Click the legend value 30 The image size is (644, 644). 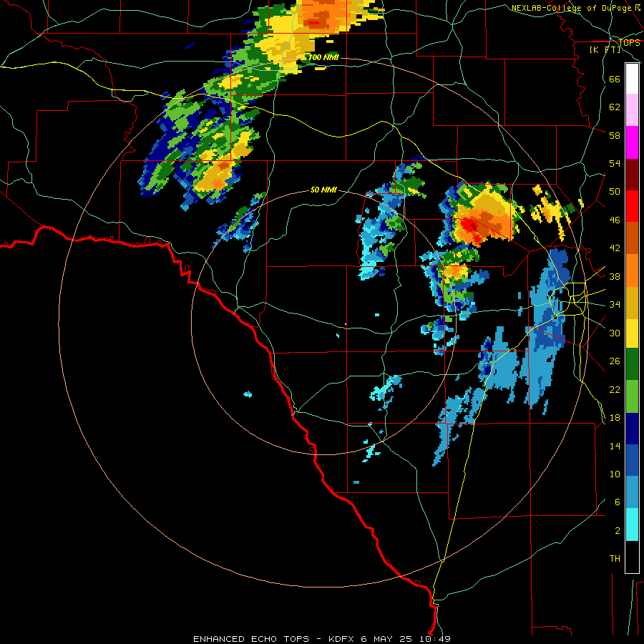click(x=615, y=333)
